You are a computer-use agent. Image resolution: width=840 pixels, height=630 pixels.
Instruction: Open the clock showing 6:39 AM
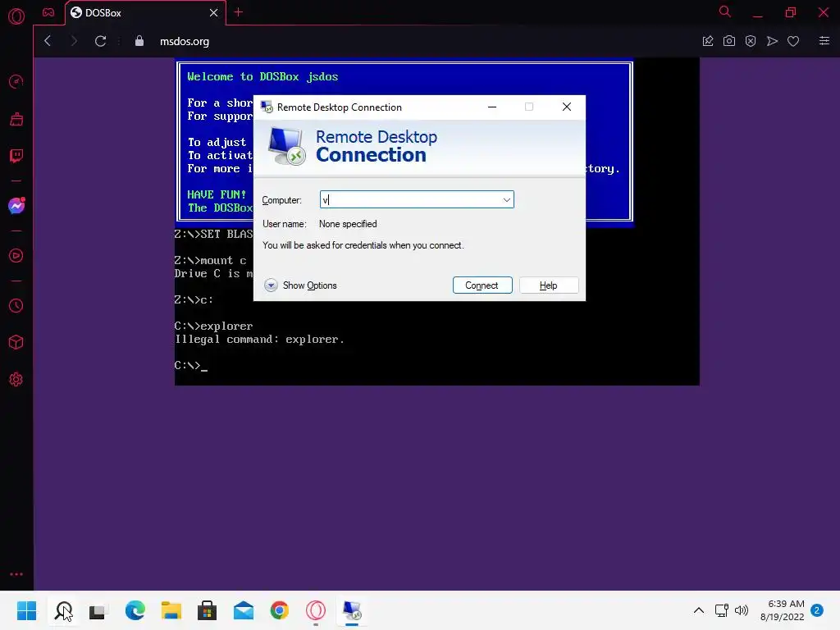(782, 610)
